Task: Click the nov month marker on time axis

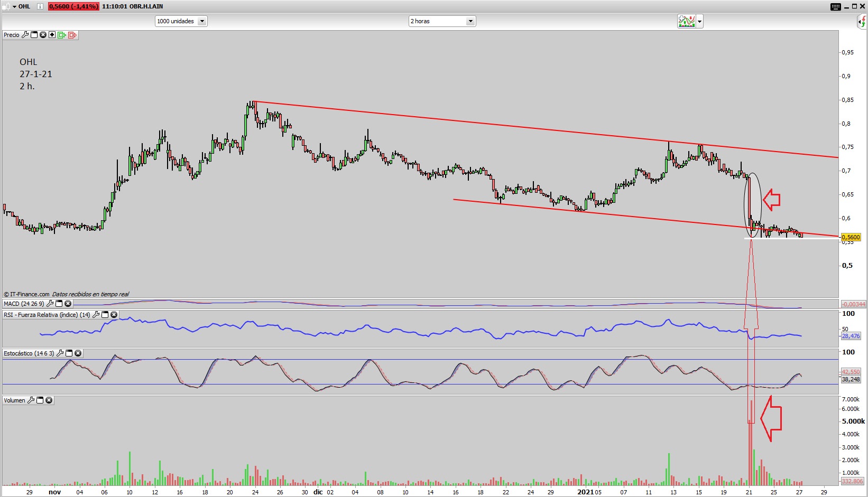Action: click(x=54, y=492)
